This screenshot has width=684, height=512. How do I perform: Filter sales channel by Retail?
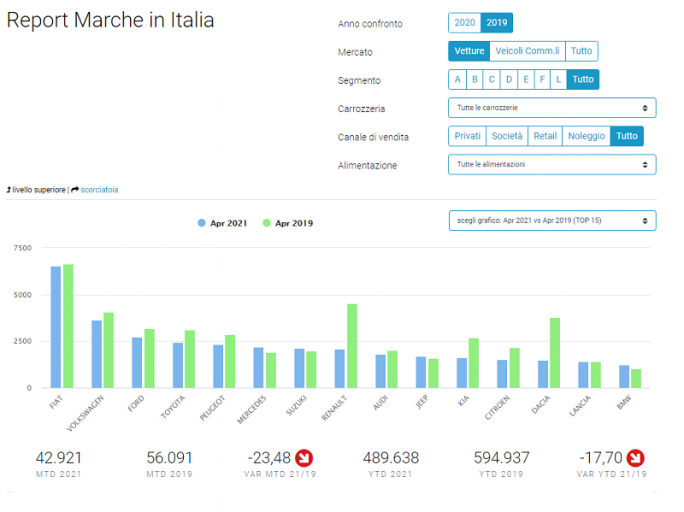click(545, 136)
